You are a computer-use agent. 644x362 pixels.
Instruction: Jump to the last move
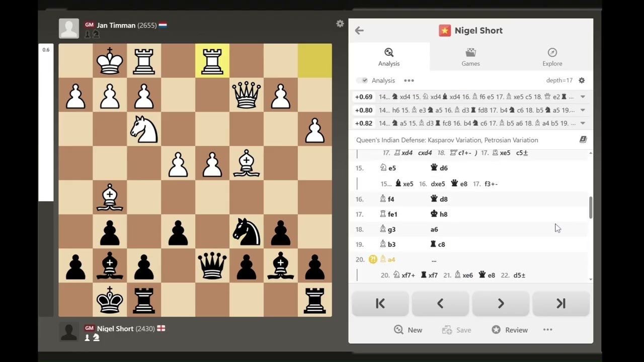pyautogui.click(x=561, y=304)
